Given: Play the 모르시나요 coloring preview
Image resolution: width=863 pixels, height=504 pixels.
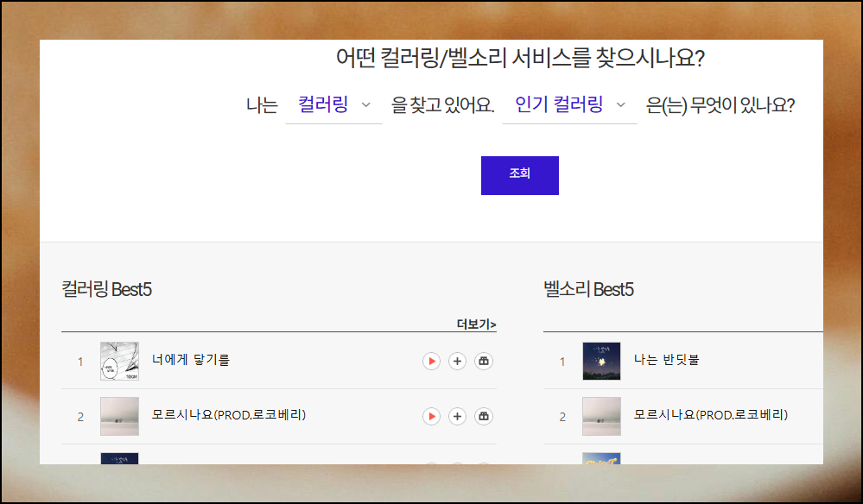Looking at the screenshot, I should [x=431, y=416].
